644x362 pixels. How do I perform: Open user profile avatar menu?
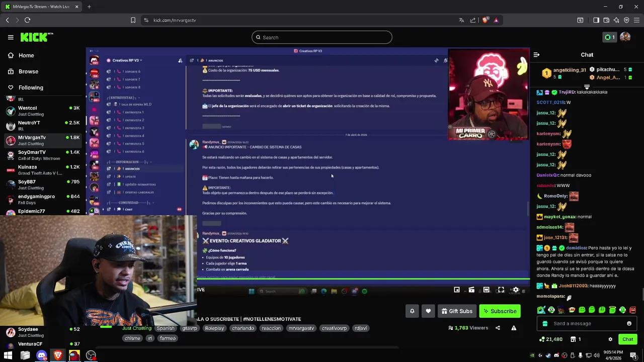click(x=625, y=37)
